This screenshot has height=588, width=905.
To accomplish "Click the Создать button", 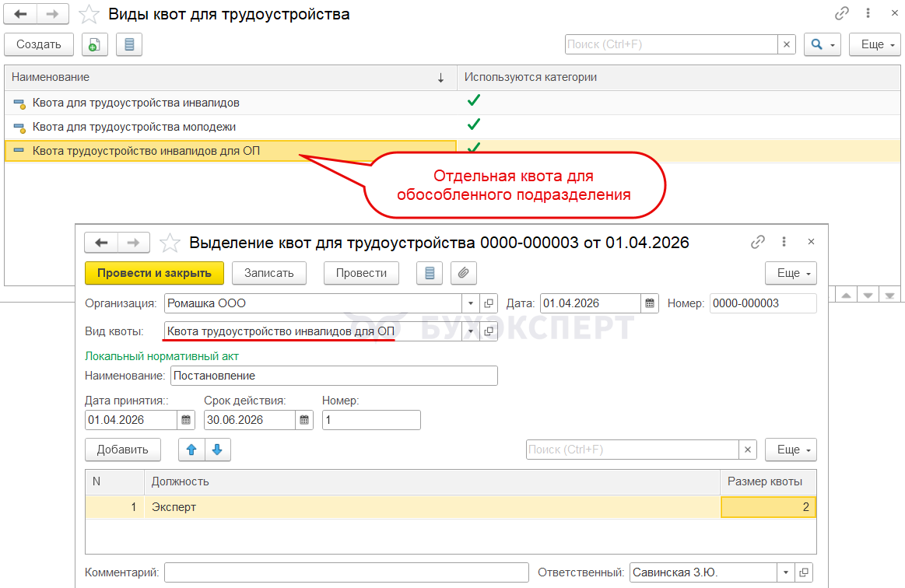I will pyautogui.click(x=39, y=44).
